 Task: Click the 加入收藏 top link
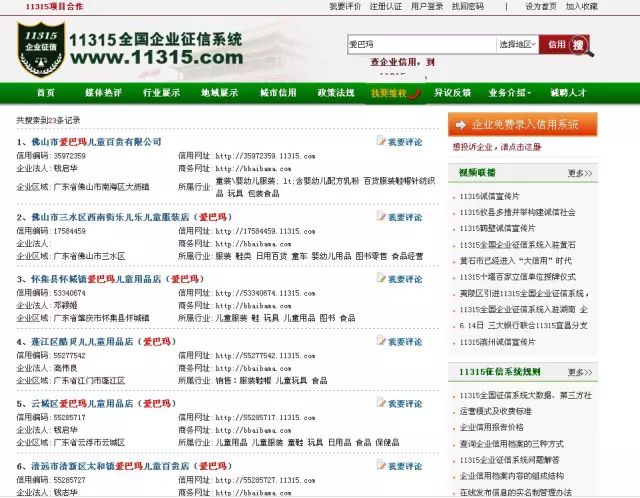pos(582,7)
